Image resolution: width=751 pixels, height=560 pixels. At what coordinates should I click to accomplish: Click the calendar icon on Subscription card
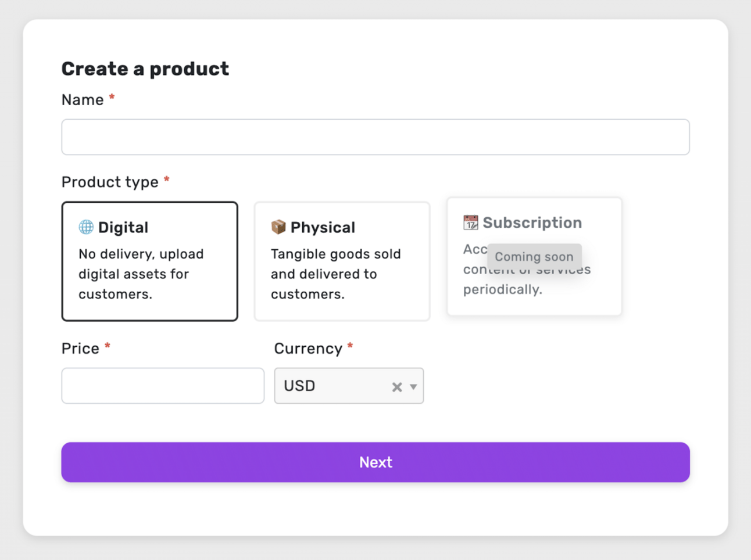point(471,222)
